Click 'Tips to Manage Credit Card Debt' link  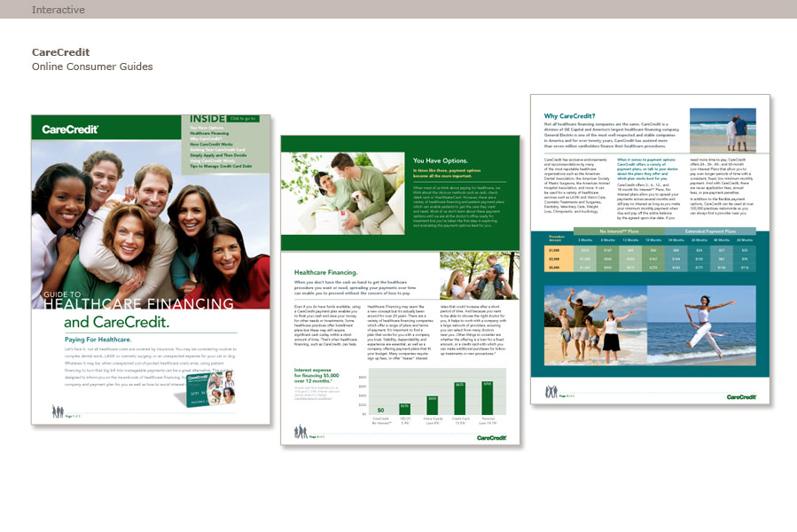[223, 166]
